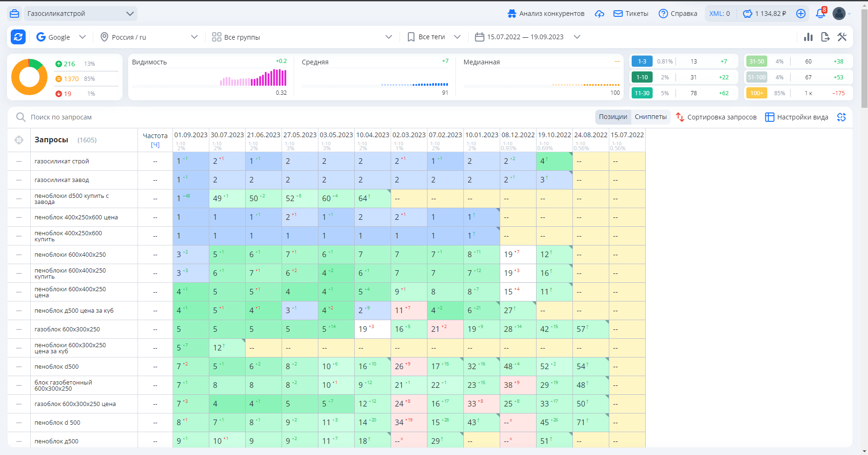Open the Google search engine dropdown
868x455 pixels.
[x=61, y=37]
